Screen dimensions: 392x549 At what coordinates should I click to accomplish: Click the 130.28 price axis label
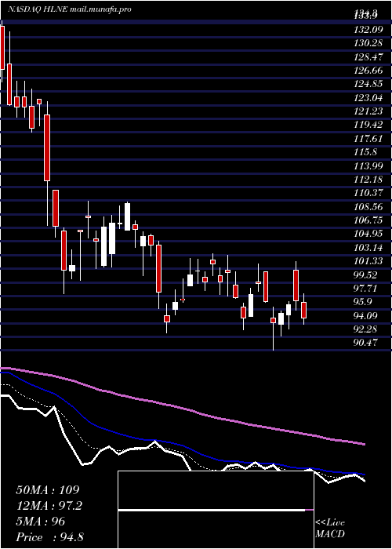point(368,43)
